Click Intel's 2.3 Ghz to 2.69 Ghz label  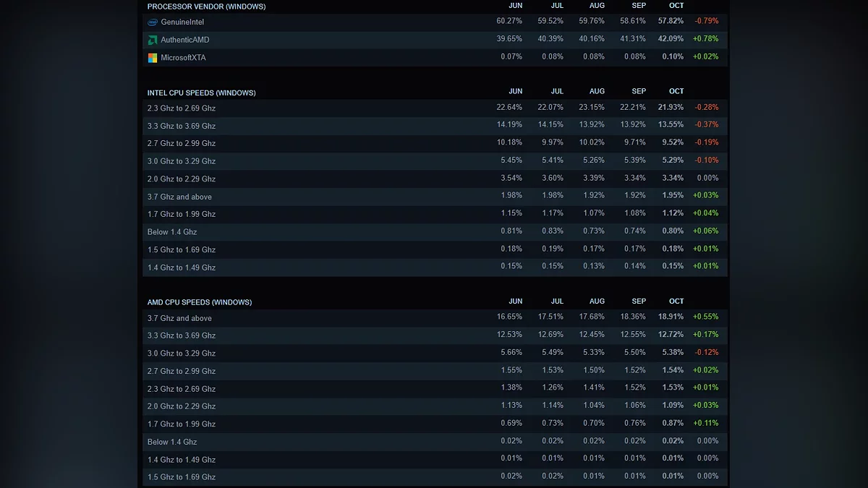(181, 108)
